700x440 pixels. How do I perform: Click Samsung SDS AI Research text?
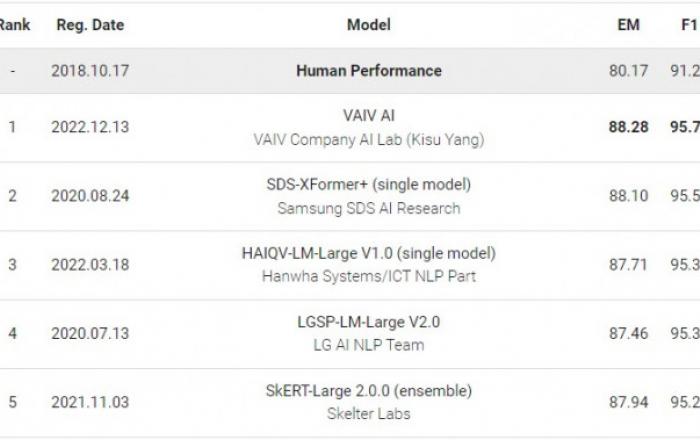pos(368,208)
